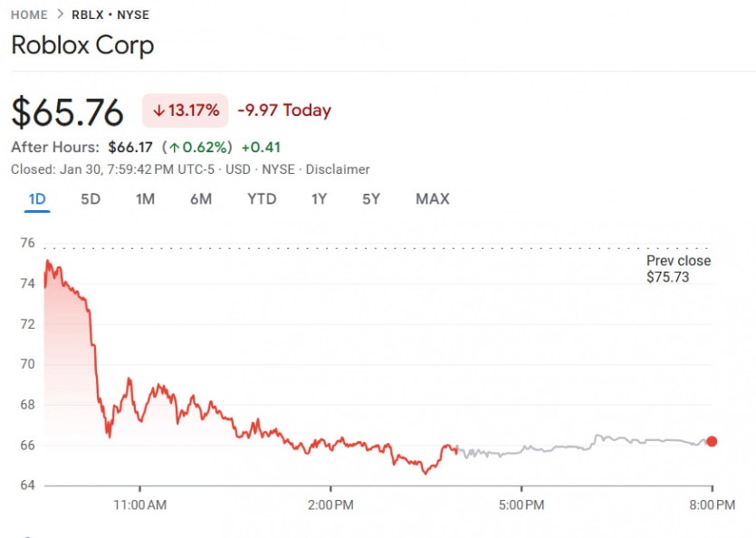Select the YTD chart tab
Viewport: 756px width, 538px height.
(262, 199)
